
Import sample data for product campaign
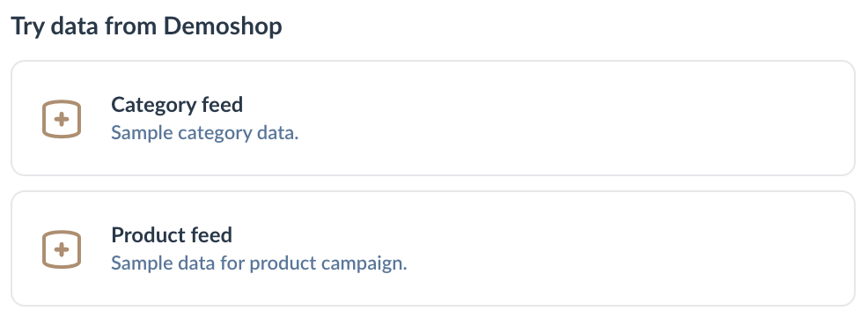433,248
